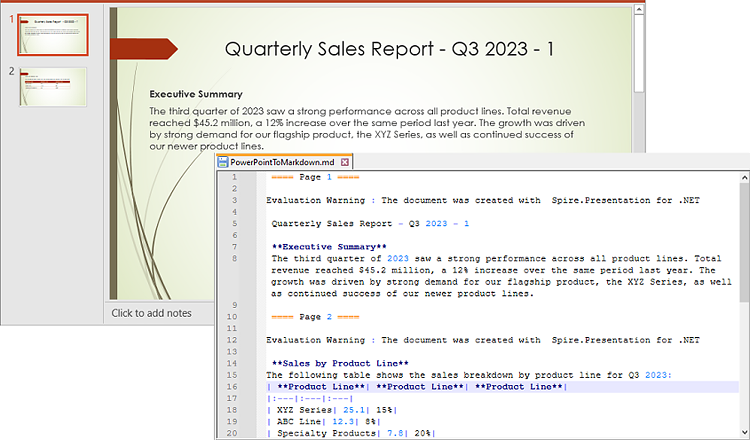Screen dimensions: 750x440
Task: Click line 15 'The following table shows' text
Action: (469, 375)
